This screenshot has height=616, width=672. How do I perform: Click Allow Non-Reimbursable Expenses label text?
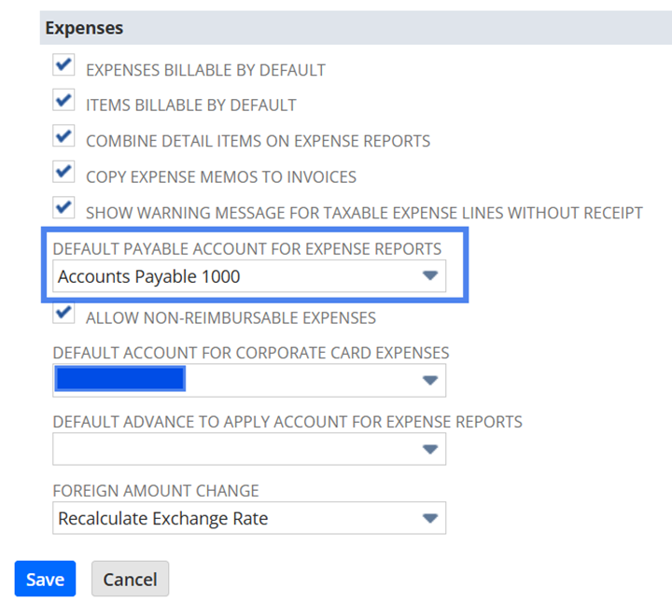click(x=231, y=317)
